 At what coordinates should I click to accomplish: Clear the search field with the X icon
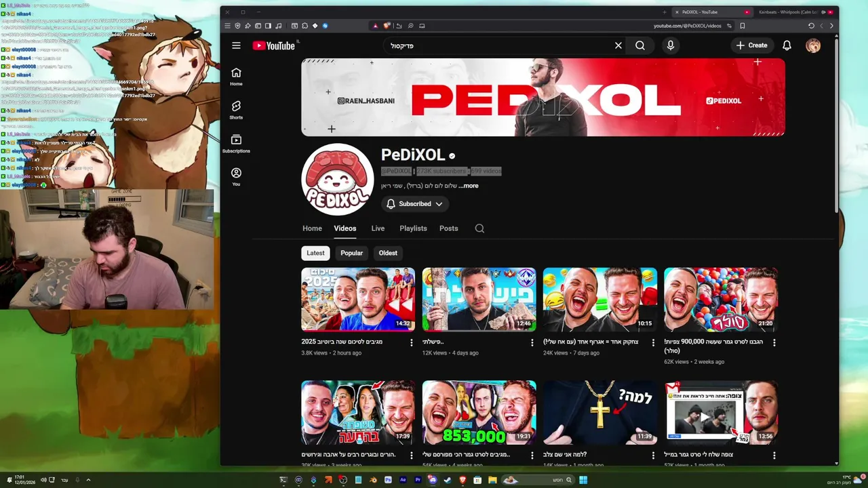click(618, 45)
